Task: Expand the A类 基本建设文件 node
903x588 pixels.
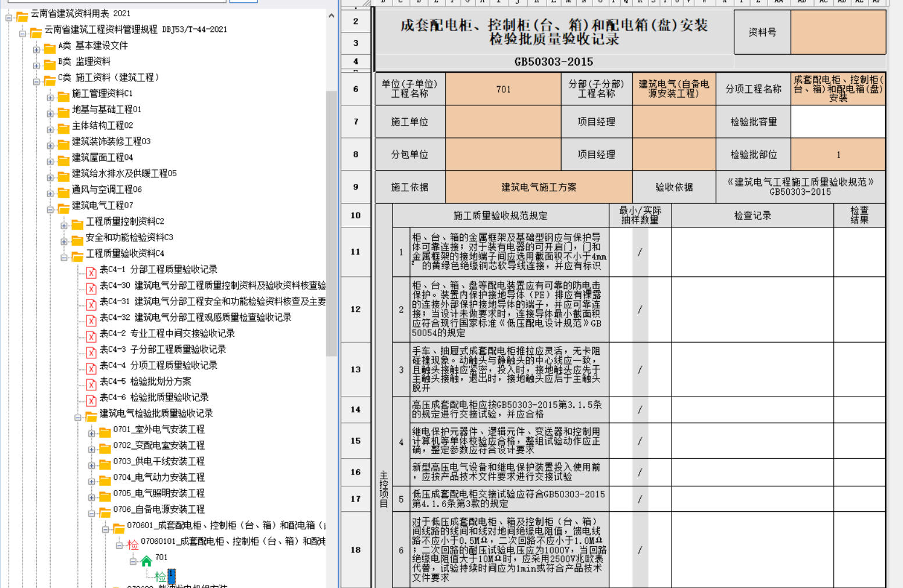Action: pos(37,49)
